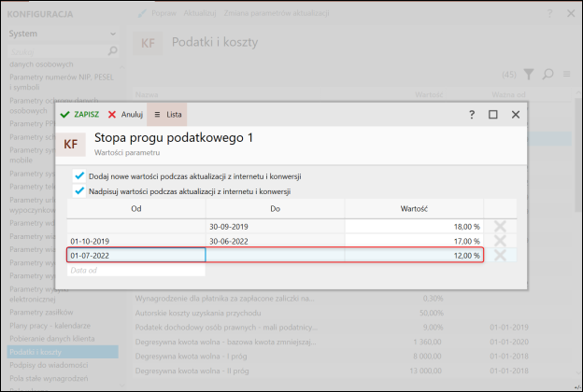The image size is (583, 392).
Task: Delete the 12,00 % row with its X icon
Action: [x=500, y=255]
